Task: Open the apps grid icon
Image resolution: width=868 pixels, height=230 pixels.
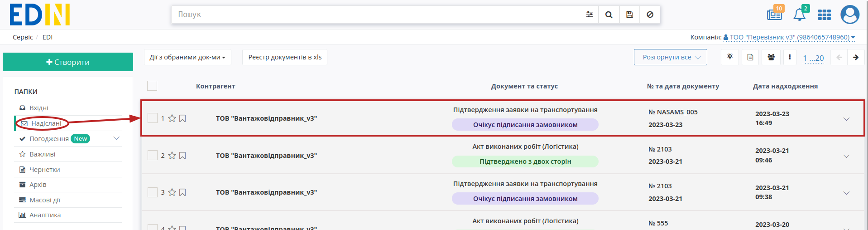Action: tap(824, 15)
